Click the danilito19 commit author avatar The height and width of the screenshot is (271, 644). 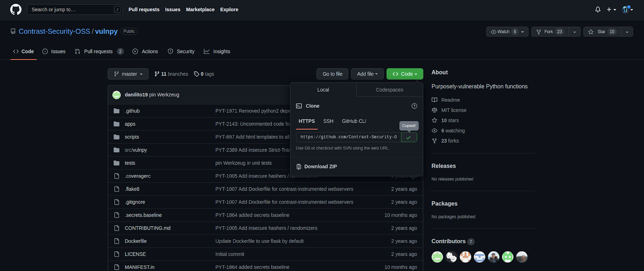(117, 95)
